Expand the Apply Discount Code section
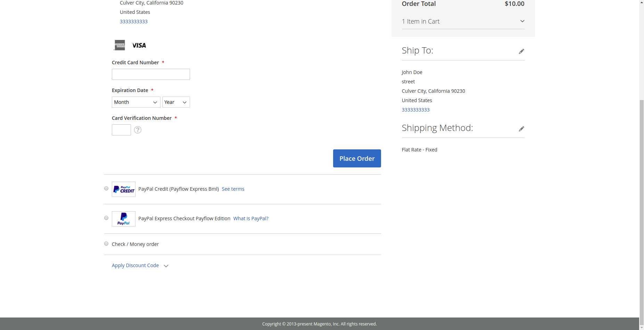 click(x=140, y=265)
